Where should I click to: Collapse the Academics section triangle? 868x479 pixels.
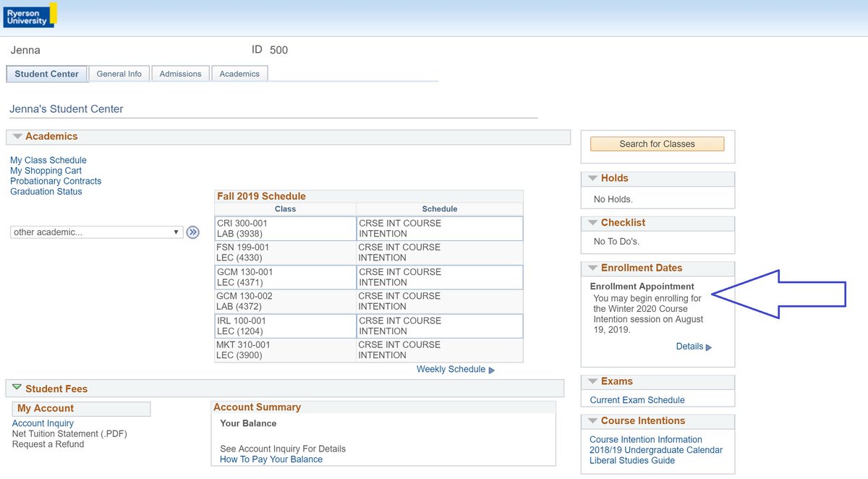click(17, 136)
